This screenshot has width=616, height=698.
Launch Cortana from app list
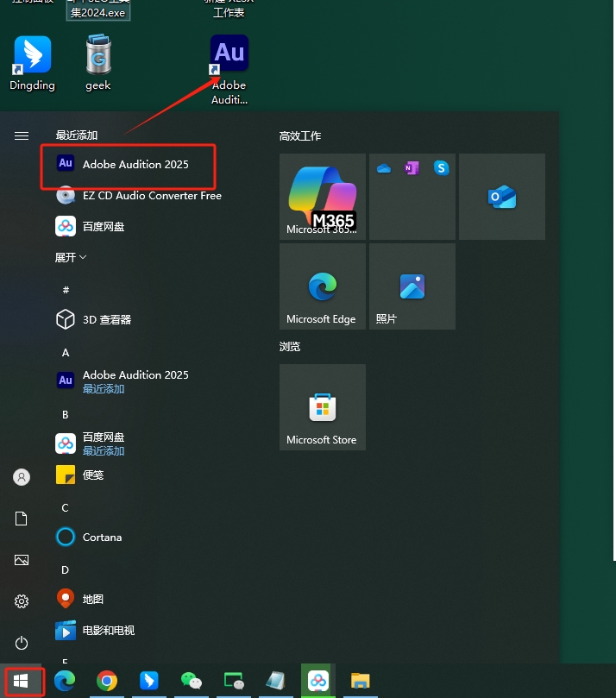(89, 537)
